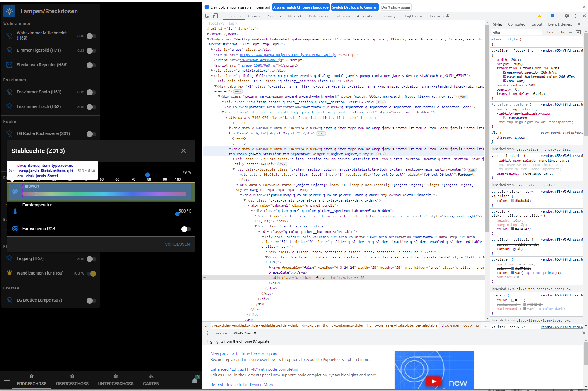
Task: Toggle the Eingang (H67) switch
Action: coord(91,259)
